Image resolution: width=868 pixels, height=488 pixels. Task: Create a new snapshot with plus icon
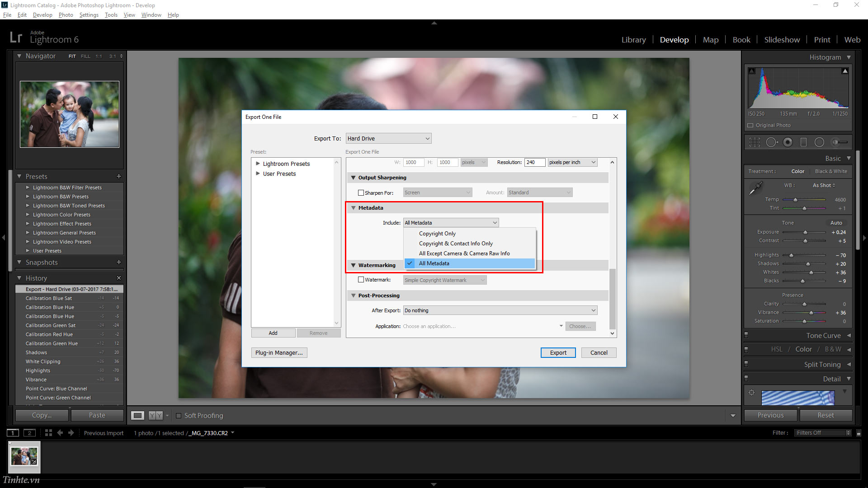(x=119, y=262)
